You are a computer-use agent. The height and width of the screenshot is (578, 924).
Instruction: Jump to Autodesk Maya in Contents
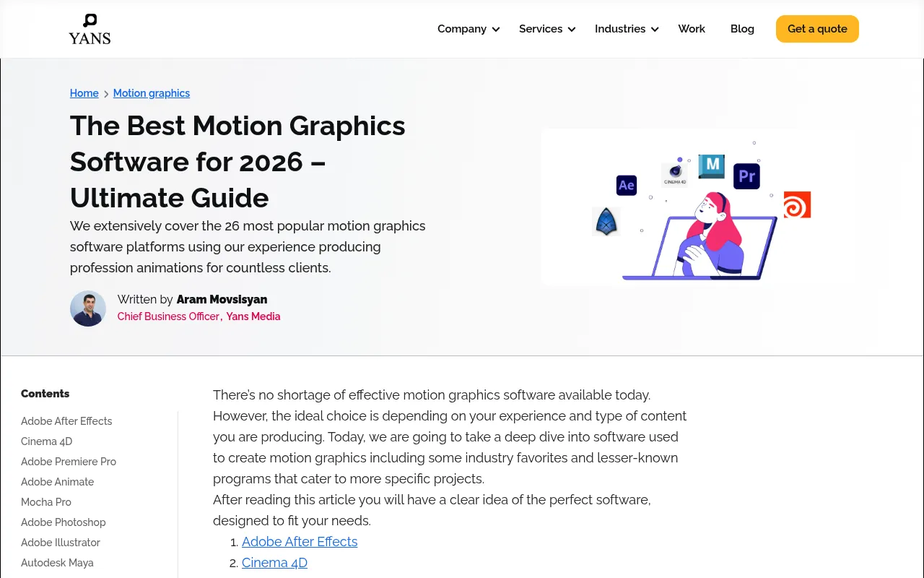click(x=57, y=563)
